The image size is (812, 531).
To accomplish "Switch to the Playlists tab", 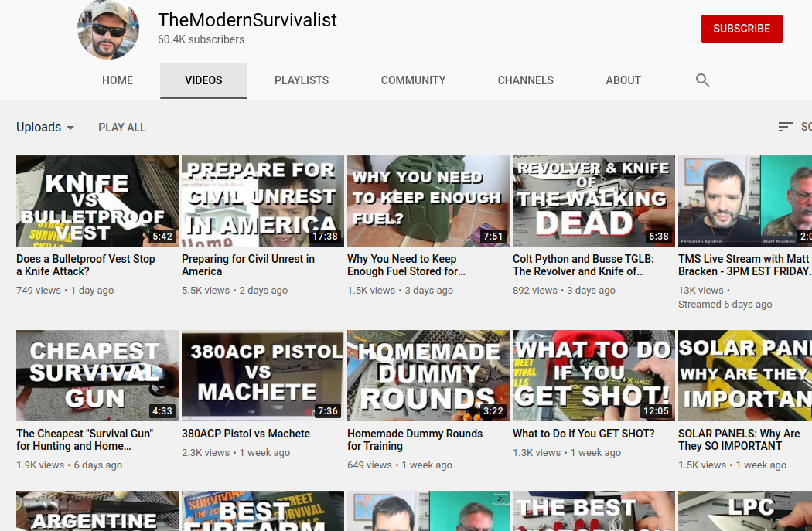I will [x=302, y=80].
